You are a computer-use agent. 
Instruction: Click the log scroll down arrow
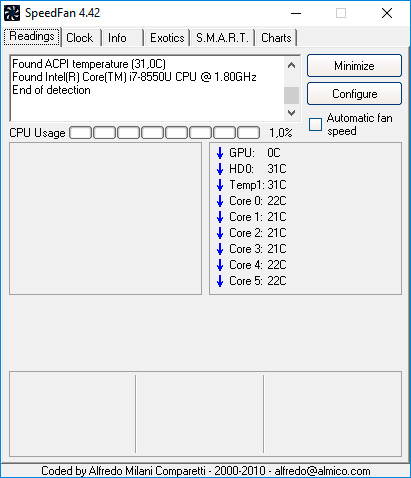291,113
